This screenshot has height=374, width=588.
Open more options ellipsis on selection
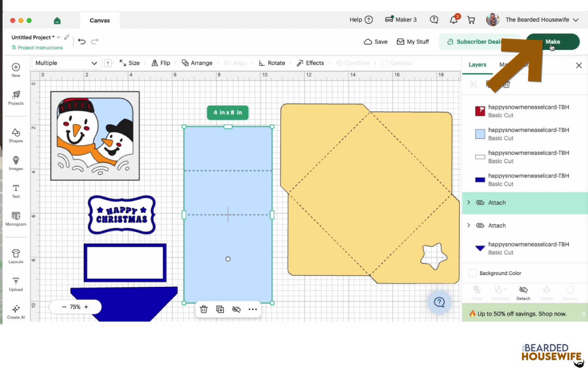(x=252, y=309)
